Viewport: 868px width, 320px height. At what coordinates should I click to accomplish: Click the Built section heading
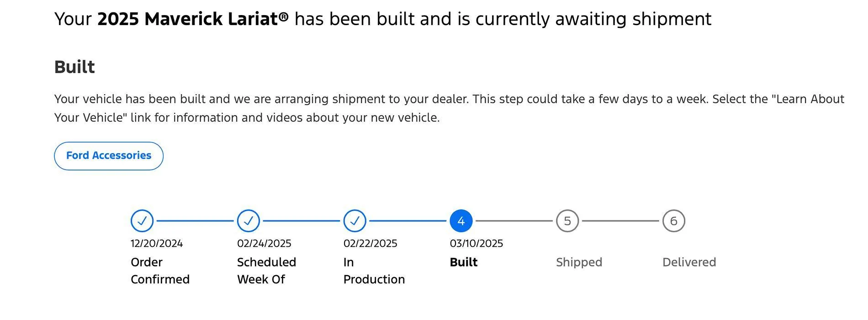[74, 67]
